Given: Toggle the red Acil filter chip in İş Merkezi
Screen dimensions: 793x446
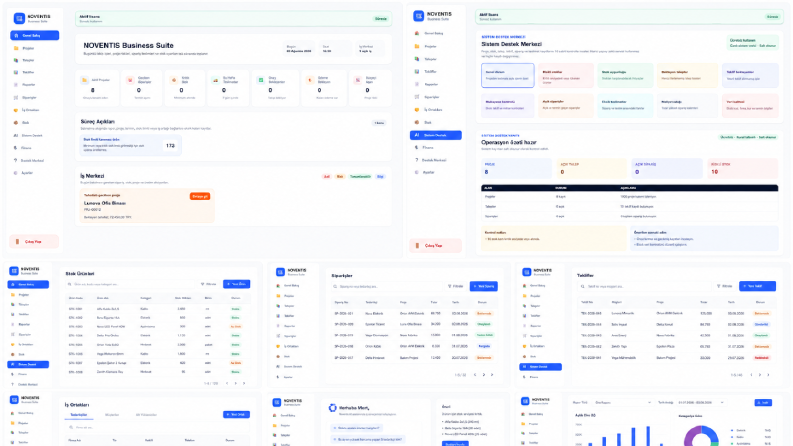Looking at the screenshot, I should tap(327, 176).
